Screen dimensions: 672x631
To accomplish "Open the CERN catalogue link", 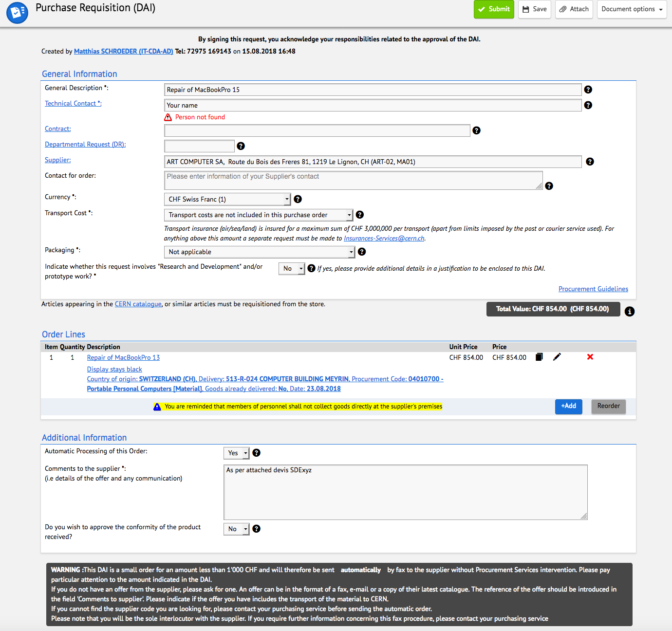I will coord(138,304).
